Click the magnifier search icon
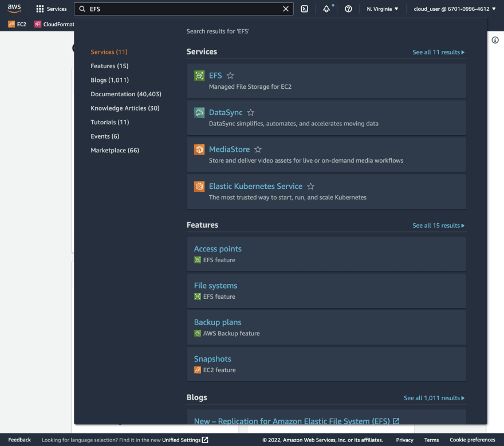 (x=82, y=9)
